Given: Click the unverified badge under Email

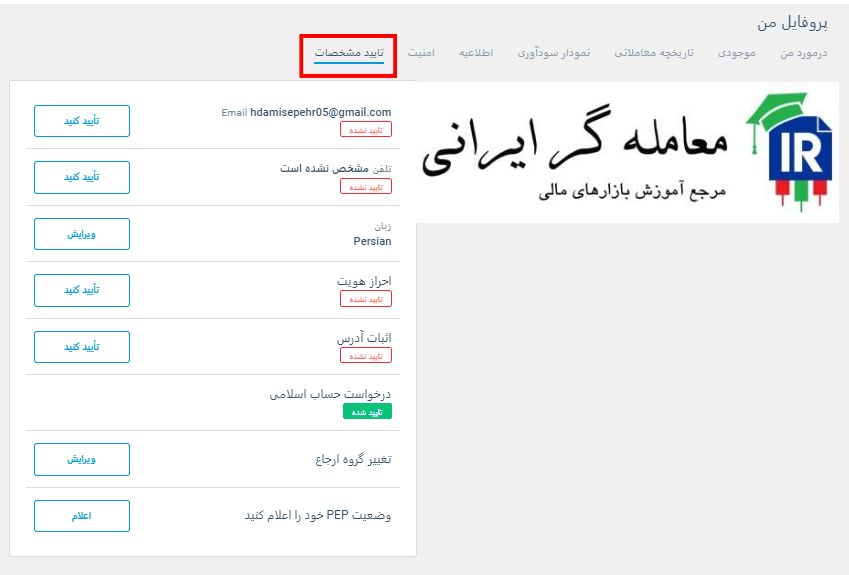Looking at the screenshot, I should click(366, 130).
